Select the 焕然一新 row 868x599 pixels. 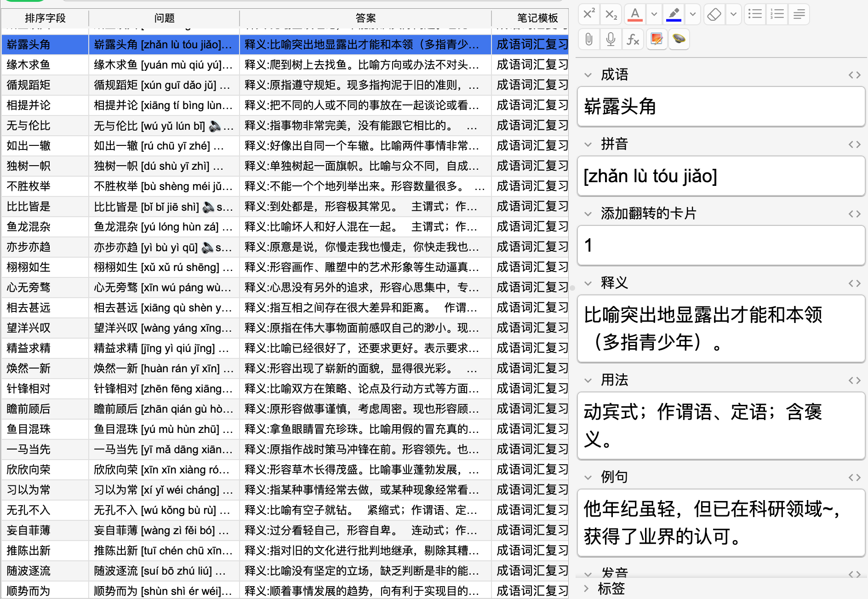285,369
